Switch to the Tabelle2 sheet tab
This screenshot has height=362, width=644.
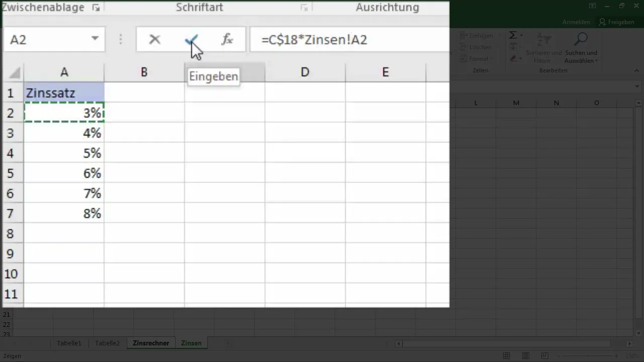pos(107,343)
